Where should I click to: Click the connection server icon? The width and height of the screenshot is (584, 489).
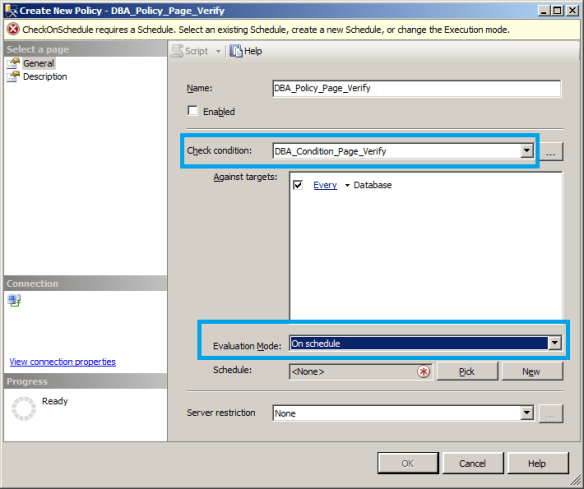click(14, 300)
